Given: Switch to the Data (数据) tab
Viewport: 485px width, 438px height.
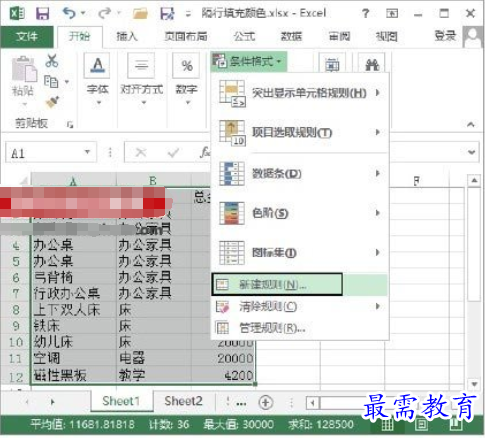Looking at the screenshot, I should pyautogui.click(x=292, y=36).
